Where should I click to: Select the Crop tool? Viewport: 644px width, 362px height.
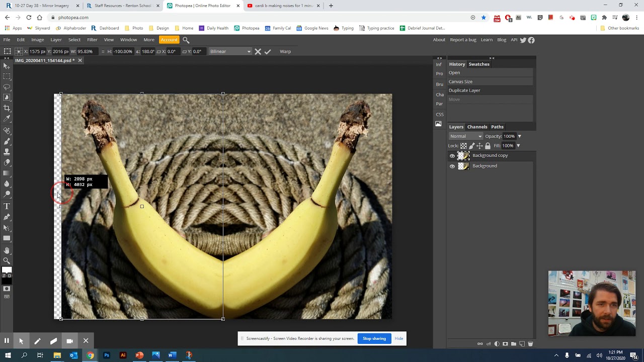pos(7,108)
